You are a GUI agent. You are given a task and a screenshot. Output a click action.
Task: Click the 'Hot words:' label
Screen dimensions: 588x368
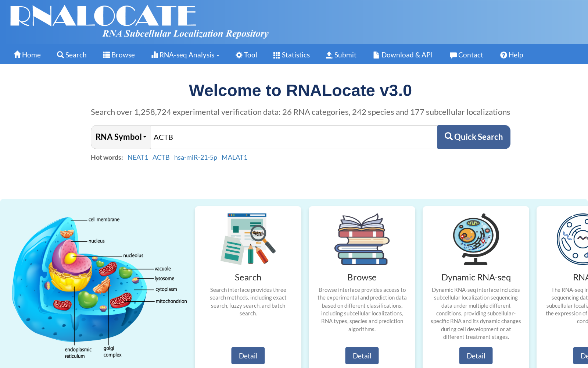(107, 157)
